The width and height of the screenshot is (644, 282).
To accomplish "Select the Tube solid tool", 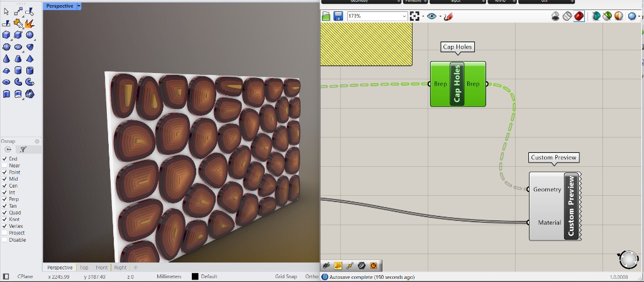I will point(30,70).
